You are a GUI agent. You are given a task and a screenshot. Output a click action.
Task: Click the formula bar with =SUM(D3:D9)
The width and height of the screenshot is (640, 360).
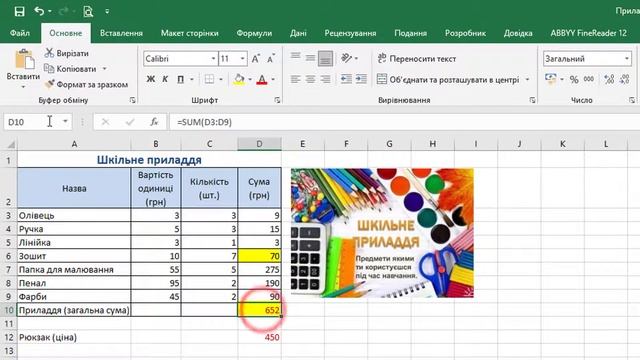[x=404, y=122]
